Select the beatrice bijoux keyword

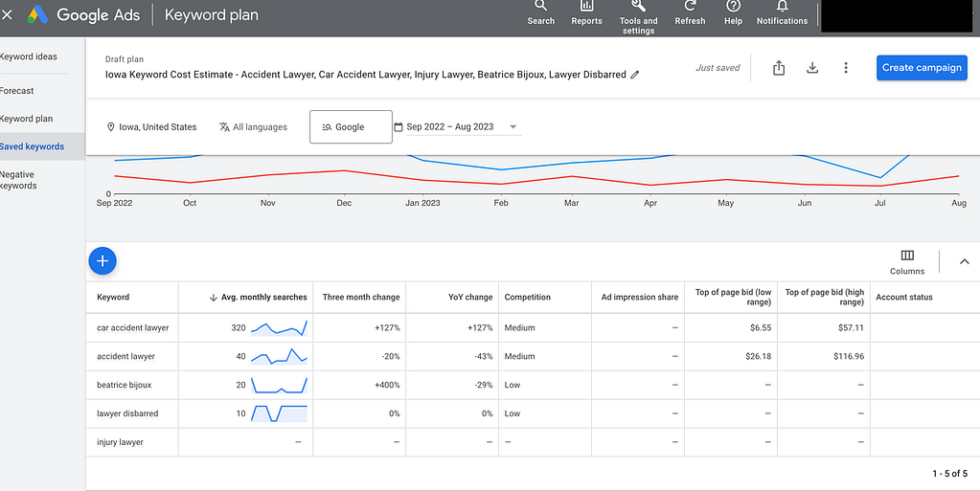[x=124, y=385]
